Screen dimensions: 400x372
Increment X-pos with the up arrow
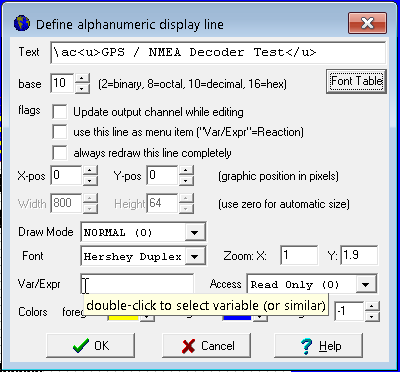pyautogui.click(x=90, y=171)
